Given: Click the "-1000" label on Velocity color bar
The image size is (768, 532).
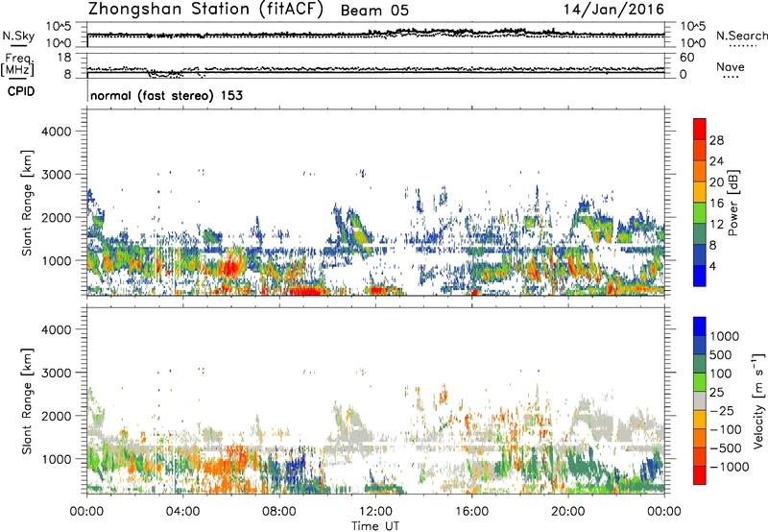Looking at the screenshot, I should click(729, 467).
